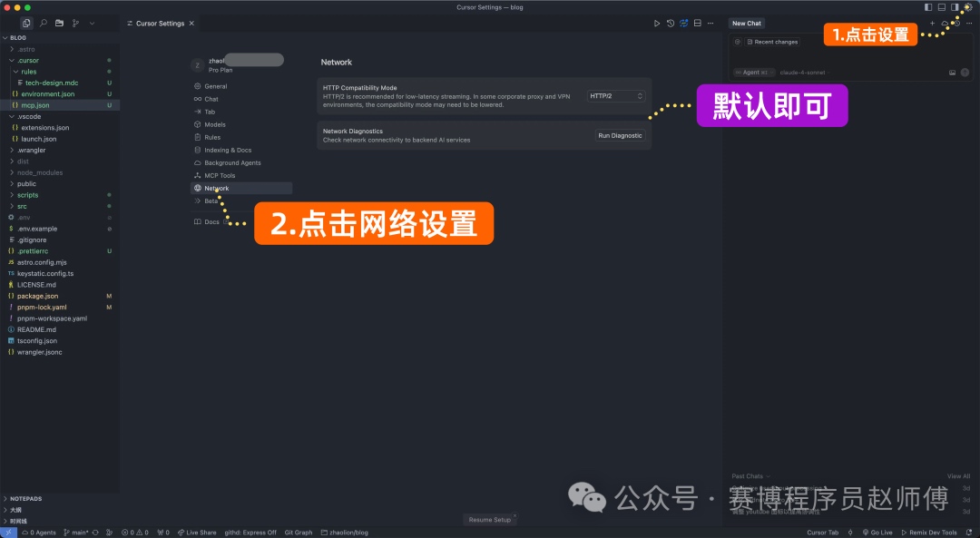Open the Explorer view icon
Screen dimensions: 980x538
coord(26,23)
